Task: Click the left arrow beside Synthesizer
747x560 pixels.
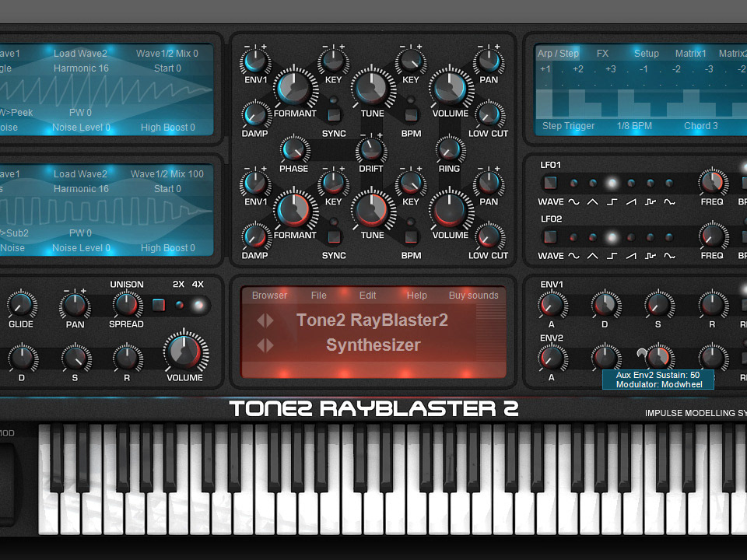Action: tap(260, 345)
